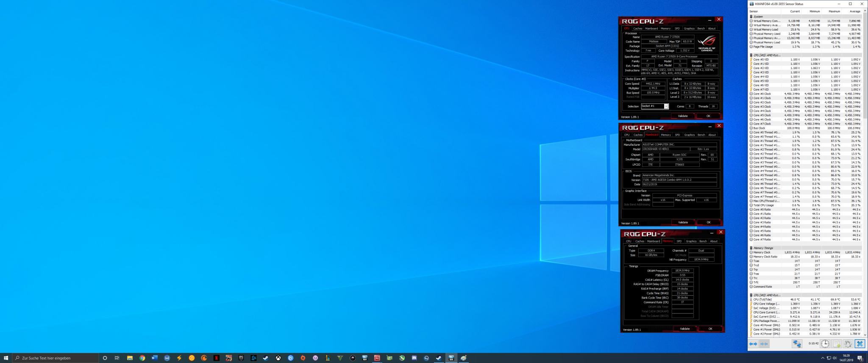Open Netflix from the taskbar

(216, 358)
